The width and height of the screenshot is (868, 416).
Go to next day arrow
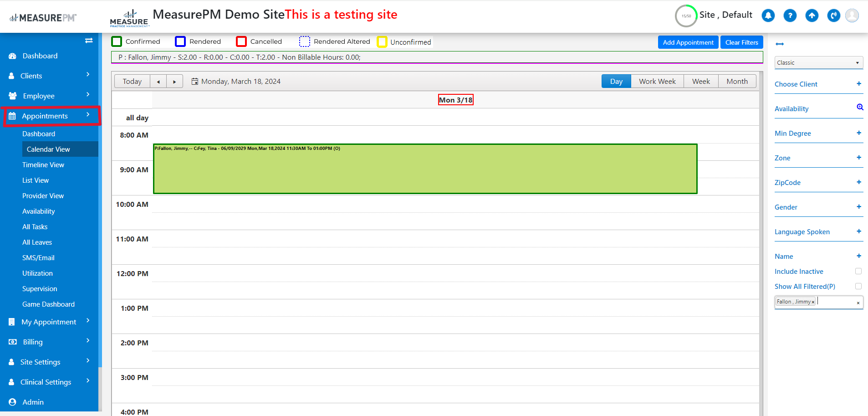pyautogui.click(x=174, y=81)
